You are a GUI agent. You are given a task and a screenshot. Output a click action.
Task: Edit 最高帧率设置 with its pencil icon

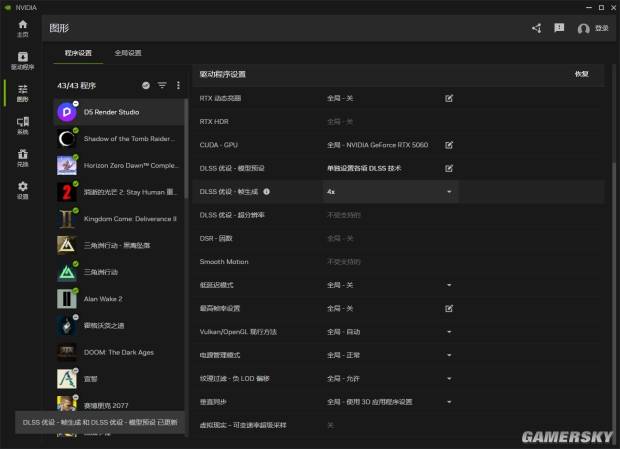(449, 308)
